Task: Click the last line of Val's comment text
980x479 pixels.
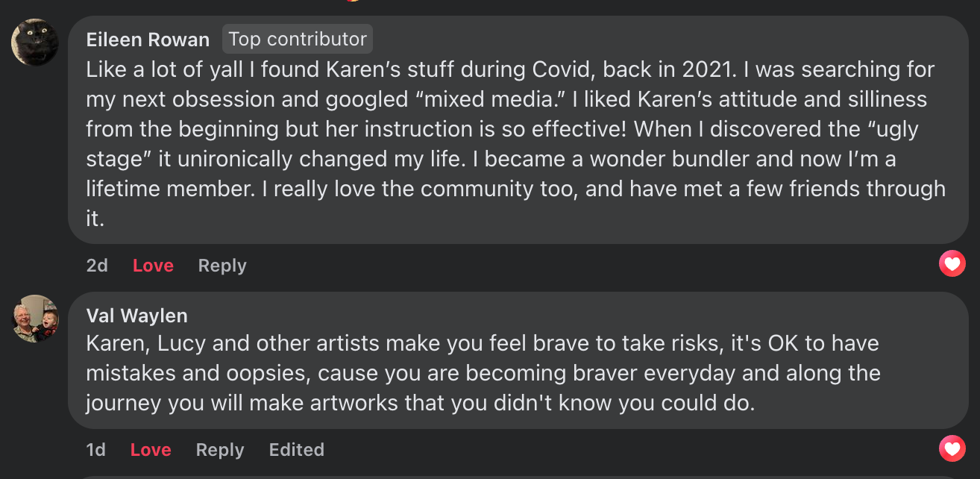Action: (x=421, y=403)
